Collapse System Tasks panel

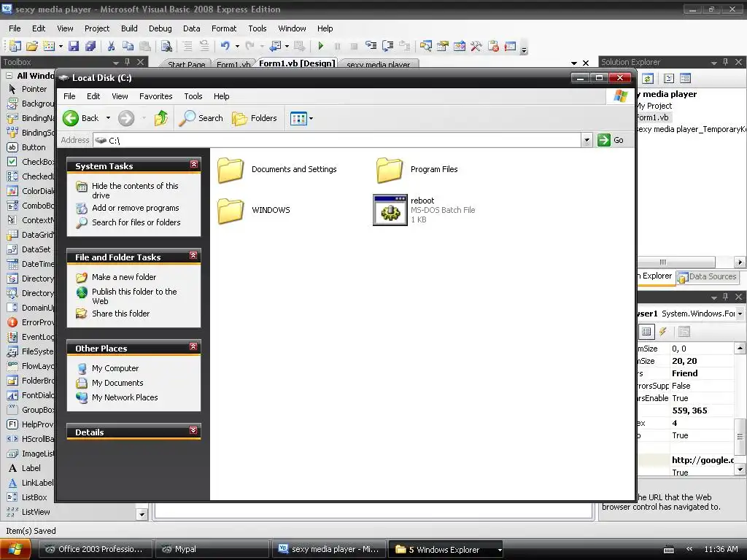click(x=194, y=164)
